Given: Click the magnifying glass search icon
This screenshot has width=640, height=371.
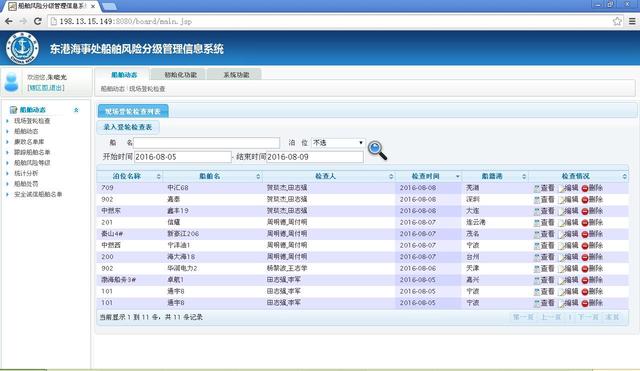Looking at the screenshot, I should 377,150.
